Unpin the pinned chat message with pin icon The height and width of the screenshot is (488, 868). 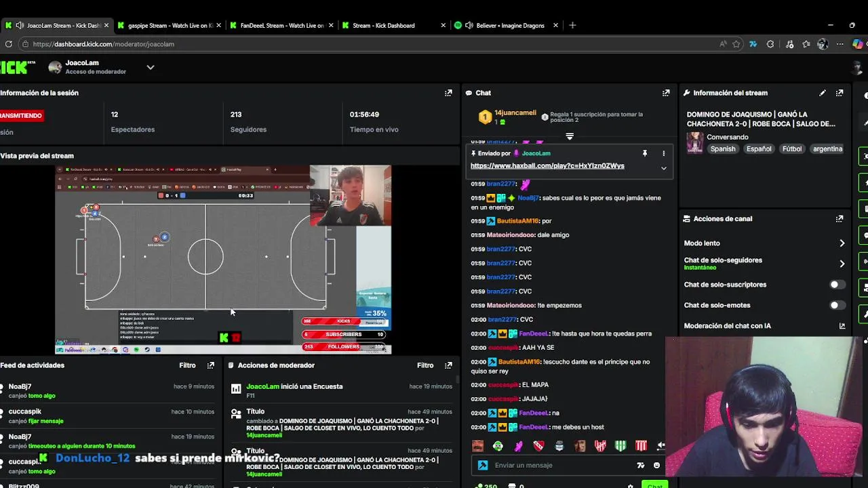tap(645, 153)
